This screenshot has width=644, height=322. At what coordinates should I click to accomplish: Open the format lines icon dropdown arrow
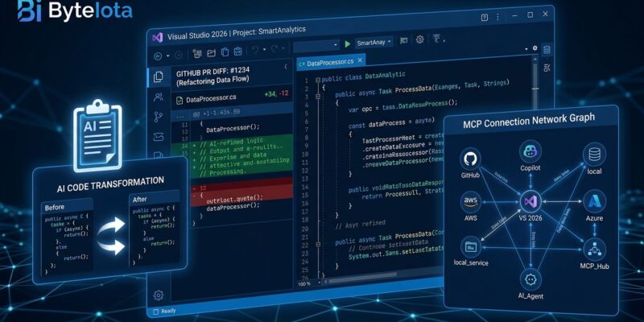[444, 41]
